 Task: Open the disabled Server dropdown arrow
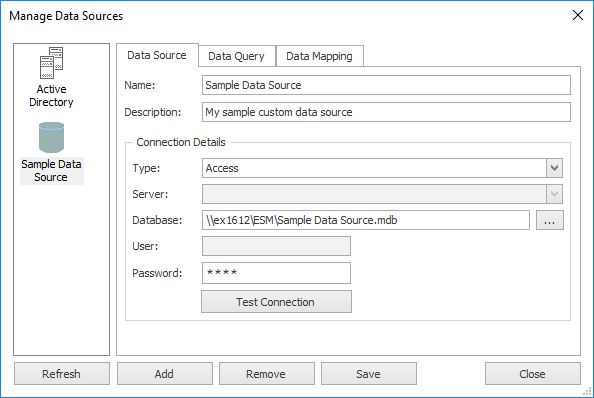(x=554, y=194)
